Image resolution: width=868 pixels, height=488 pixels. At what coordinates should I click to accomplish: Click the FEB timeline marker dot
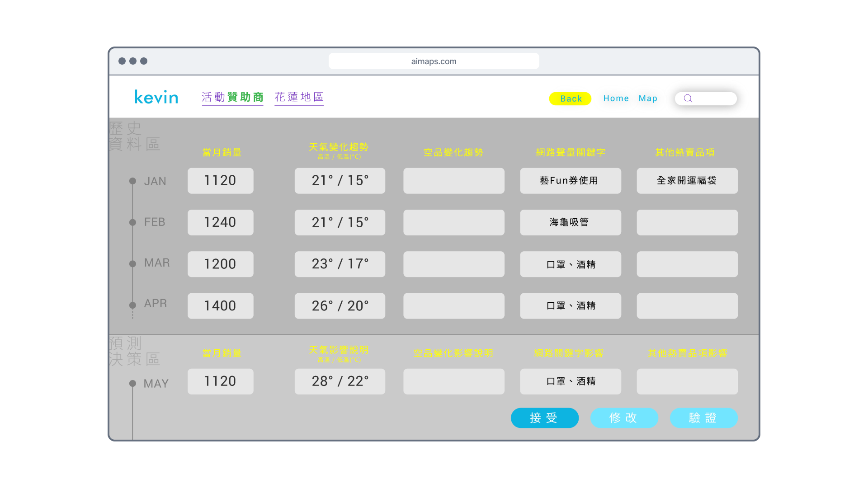pos(132,222)
